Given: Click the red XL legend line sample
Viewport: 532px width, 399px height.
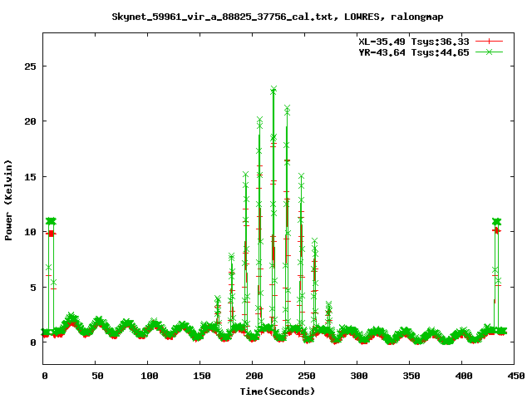Looking at the screenshot, I should pyautogui.click(x=489, y=42).
